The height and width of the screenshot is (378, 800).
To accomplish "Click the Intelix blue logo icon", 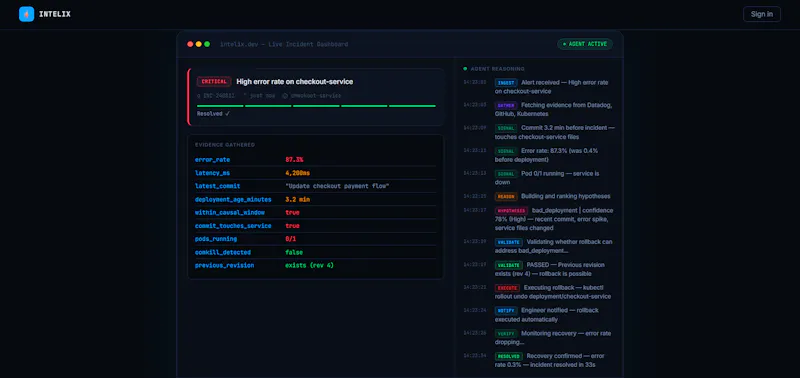I will pos(27,14).
